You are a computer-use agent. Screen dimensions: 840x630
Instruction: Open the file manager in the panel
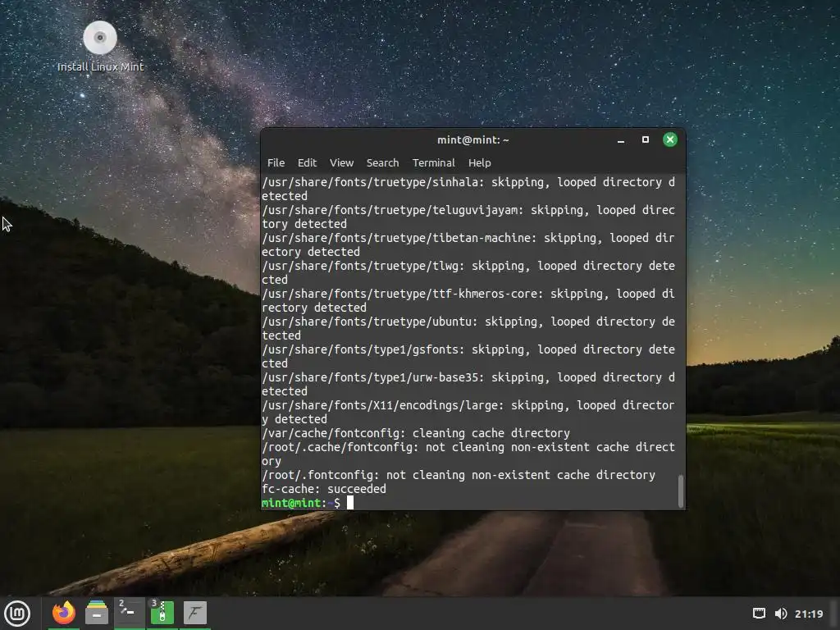click(97, 613)
